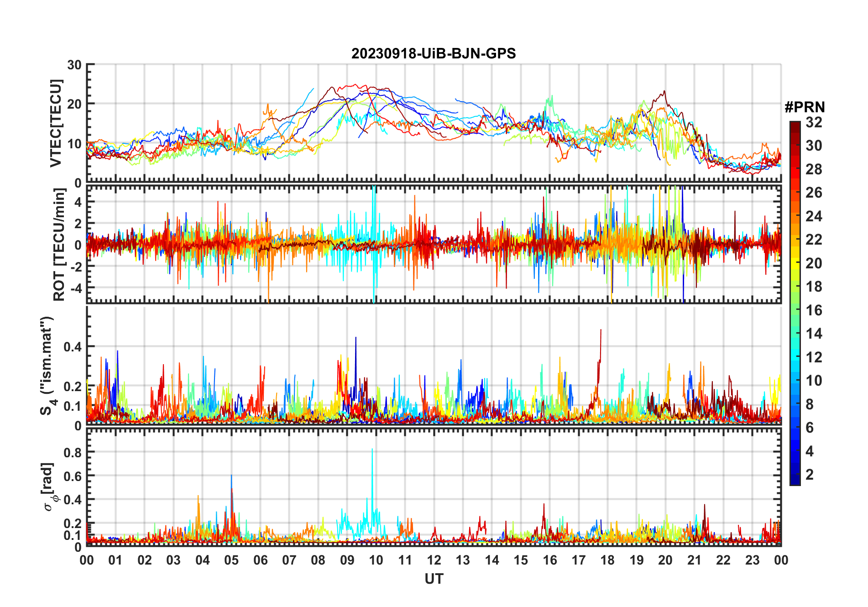
Task: Select the 14 hour tick on UT axis
Action: [492, 560]
